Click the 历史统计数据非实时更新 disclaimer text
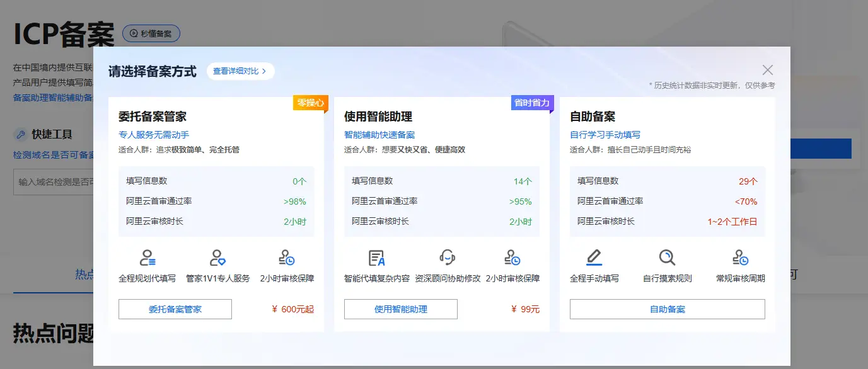Image resolution: width=868 pixels, height=369 pixels. (x=712, y=85)
